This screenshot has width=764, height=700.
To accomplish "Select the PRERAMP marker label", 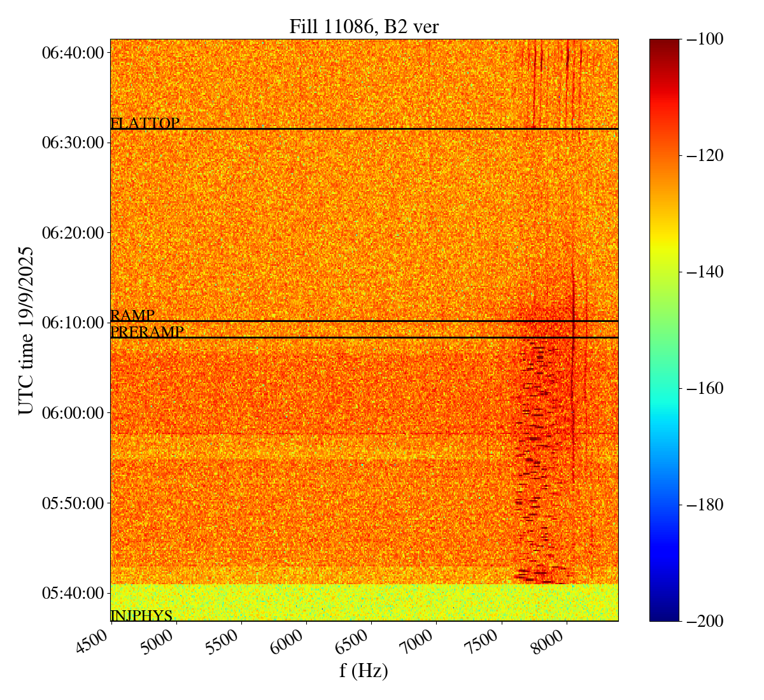I will tap(147, 332).
